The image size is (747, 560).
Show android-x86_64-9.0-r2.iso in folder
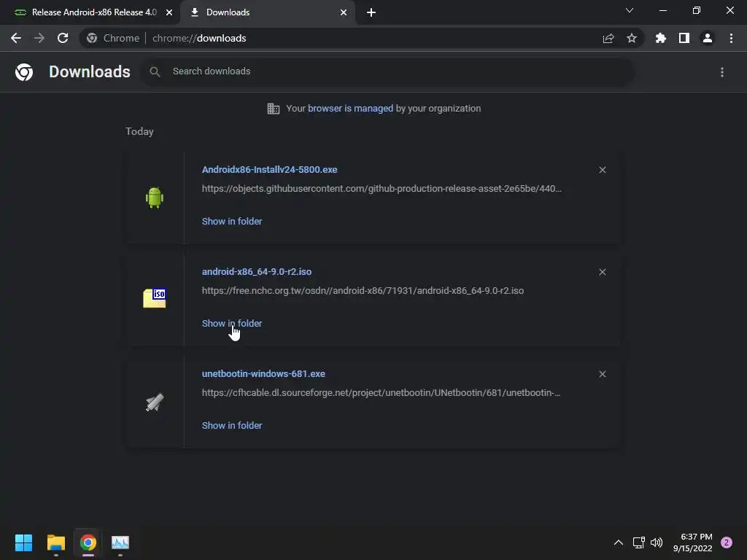coord(232,323)
